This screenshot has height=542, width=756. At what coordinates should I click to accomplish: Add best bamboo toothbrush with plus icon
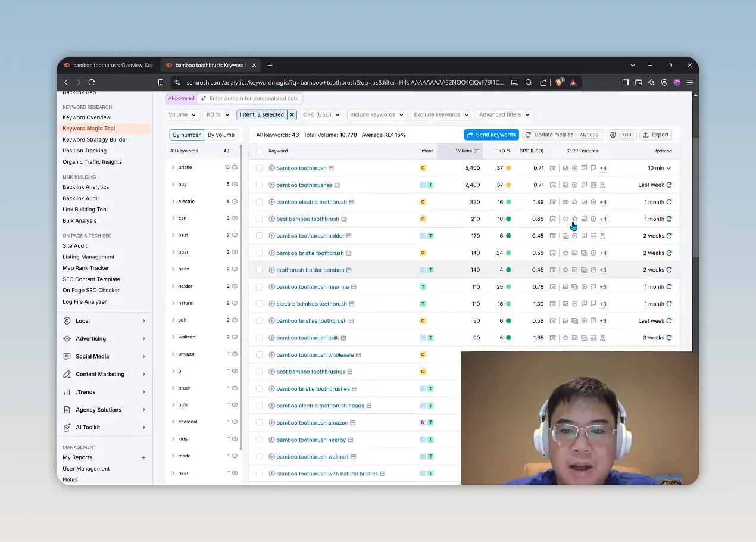tap(271, 219)
